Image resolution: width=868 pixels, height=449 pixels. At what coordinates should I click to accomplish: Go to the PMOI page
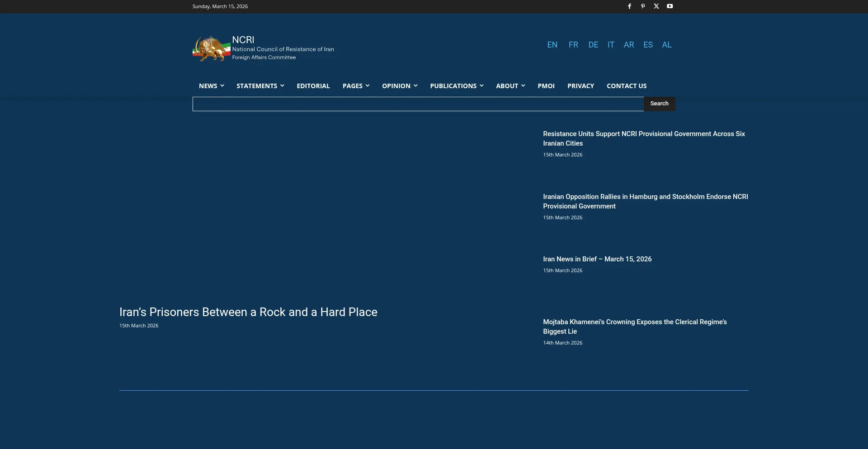pos(546,86)
